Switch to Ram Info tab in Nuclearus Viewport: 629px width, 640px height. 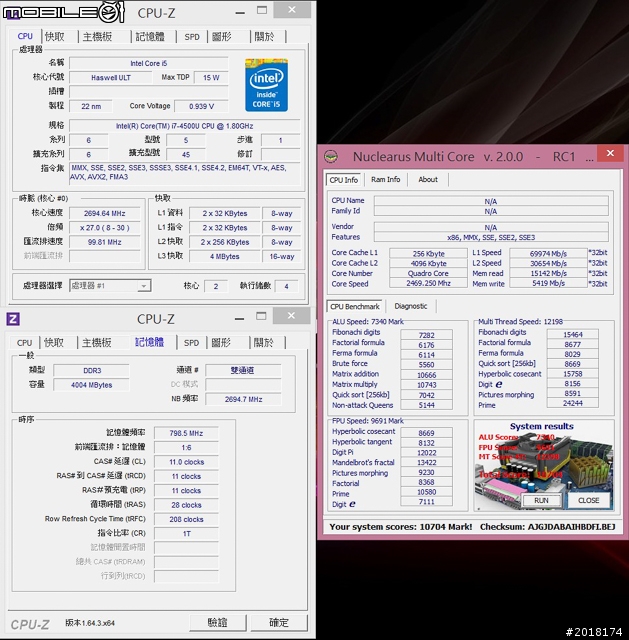click(x=386, y=180)
